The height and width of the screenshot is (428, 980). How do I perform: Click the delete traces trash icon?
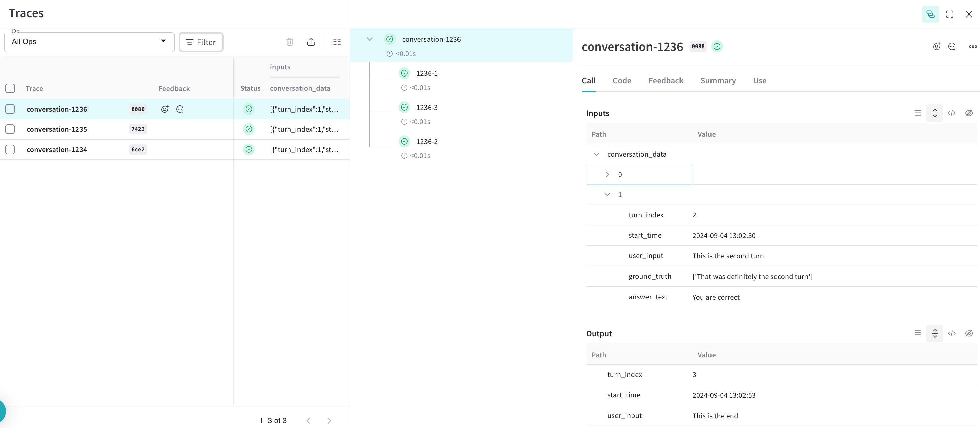pyautogui.click(x=289, y=42)
